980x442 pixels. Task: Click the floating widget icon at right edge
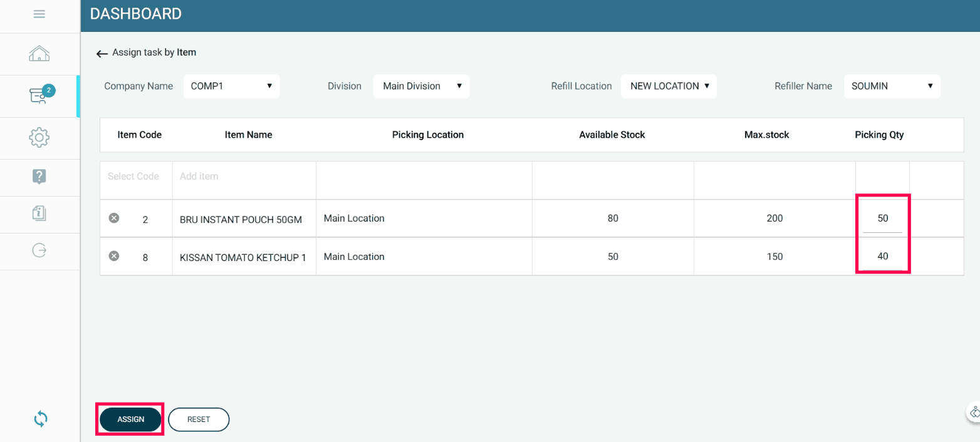(x=973, y=413)
